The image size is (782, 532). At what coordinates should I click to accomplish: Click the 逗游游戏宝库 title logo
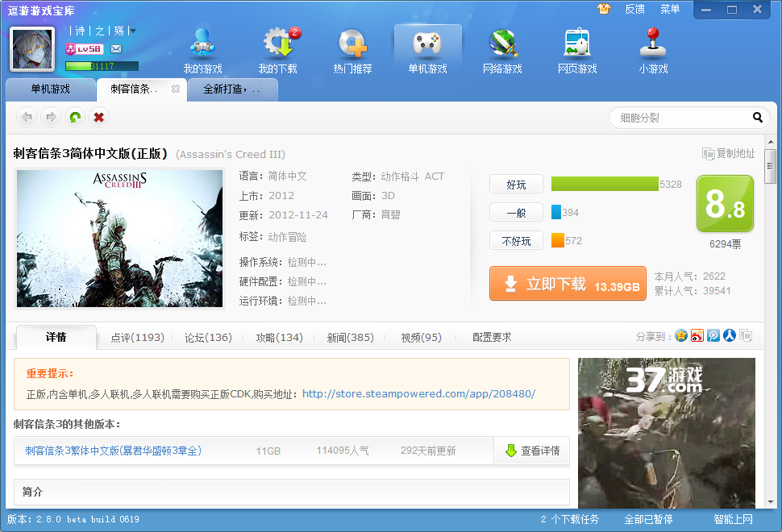tap(41, 10)
